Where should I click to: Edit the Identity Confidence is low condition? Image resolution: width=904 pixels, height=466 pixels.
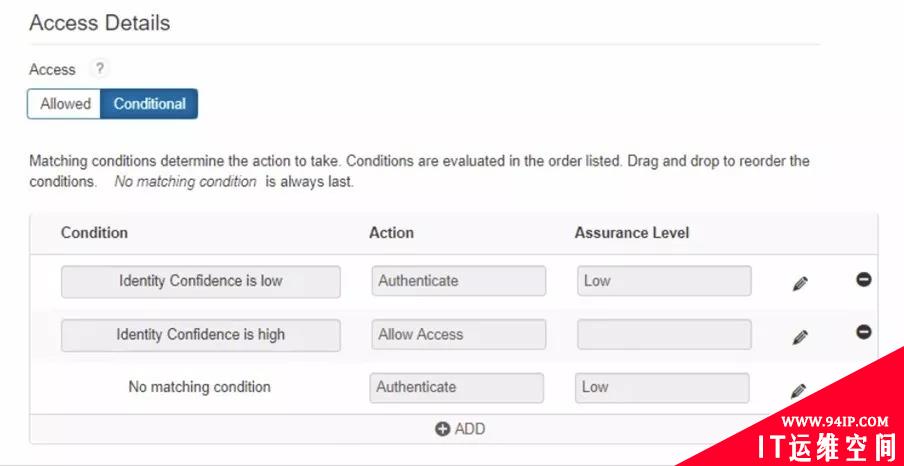click(x=799, y=284)
